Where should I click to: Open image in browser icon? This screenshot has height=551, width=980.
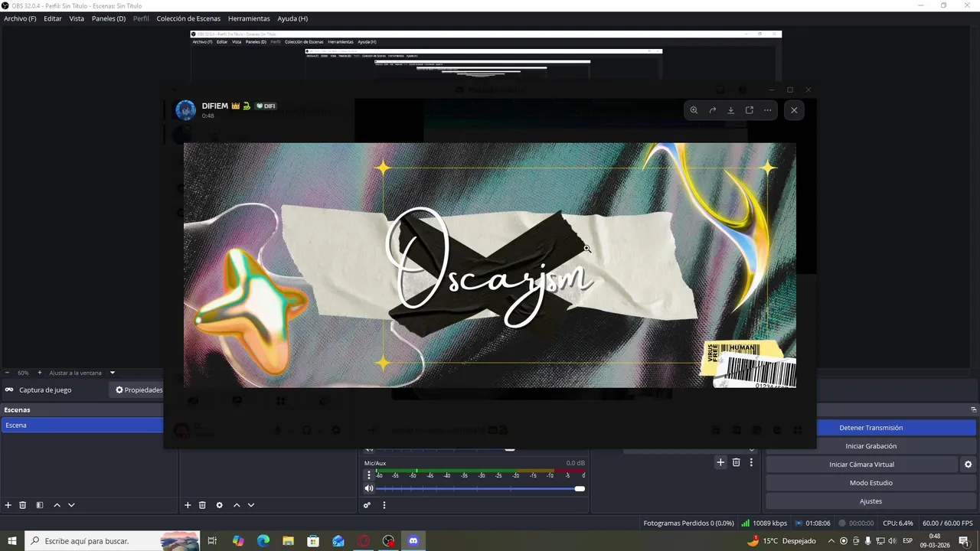pos(749,110)
